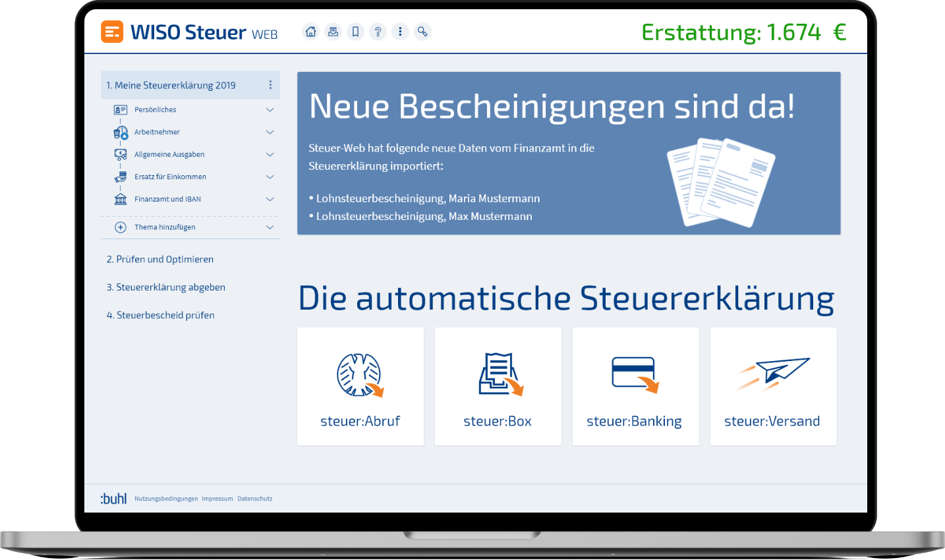Click the plus icon of Thema hinzufügen
The image size is (945, 560).
[121, 227]
